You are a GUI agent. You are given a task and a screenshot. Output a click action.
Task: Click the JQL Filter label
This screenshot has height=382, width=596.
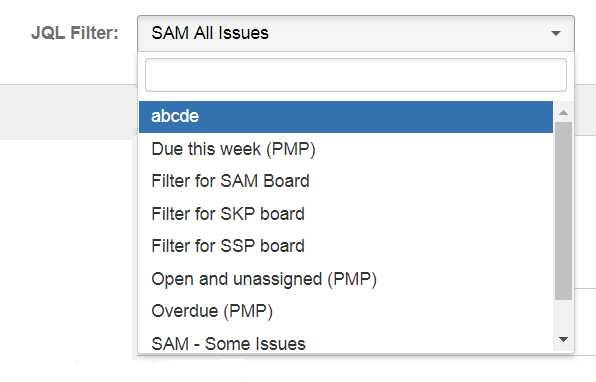pyautogui.click(x=75, y=33)
